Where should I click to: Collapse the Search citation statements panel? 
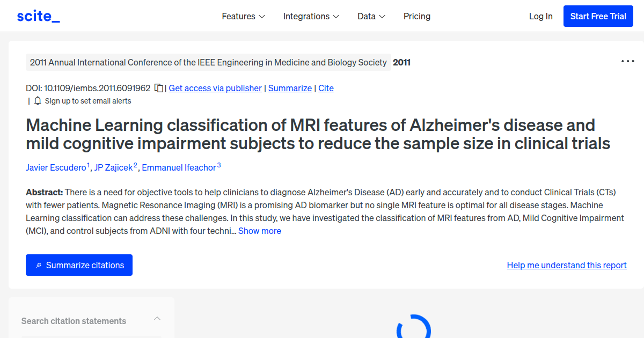[x=157, y=318]
